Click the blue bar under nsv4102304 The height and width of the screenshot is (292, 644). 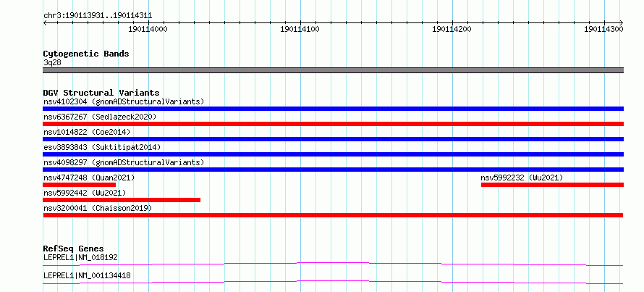pyautogui.click(x=333, y=109)
